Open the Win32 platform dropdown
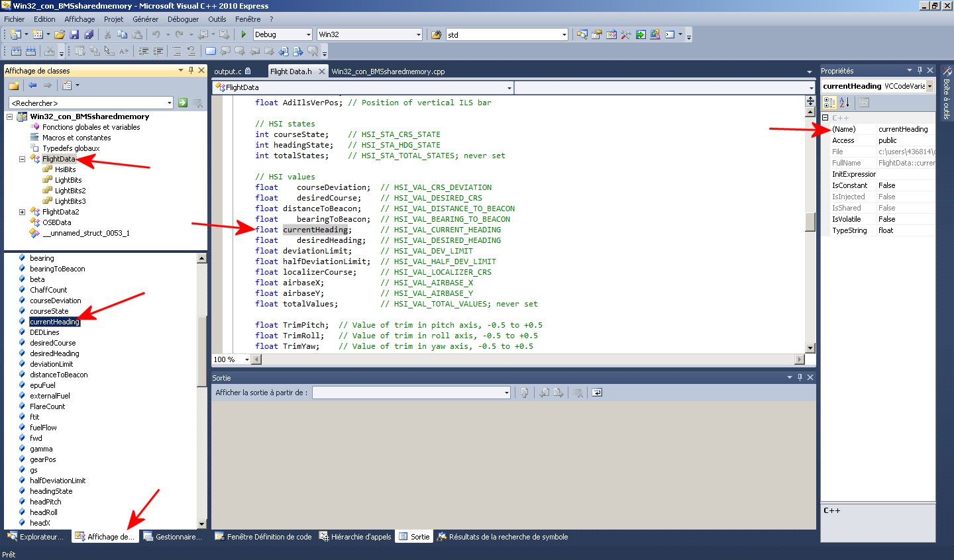This screenshot has width=954, height=560. 419,34
